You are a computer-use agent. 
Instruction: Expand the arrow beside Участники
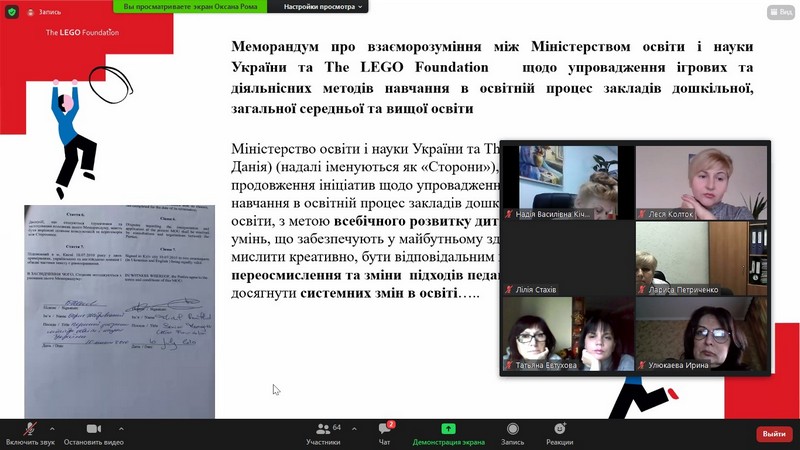click(354, 429)
